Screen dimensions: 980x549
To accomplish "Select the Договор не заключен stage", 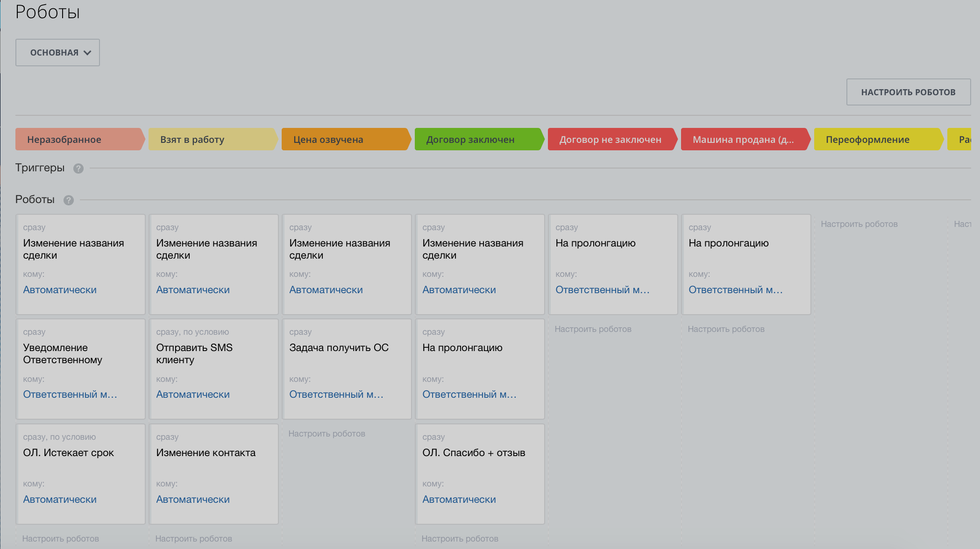I will coord(611,140).
